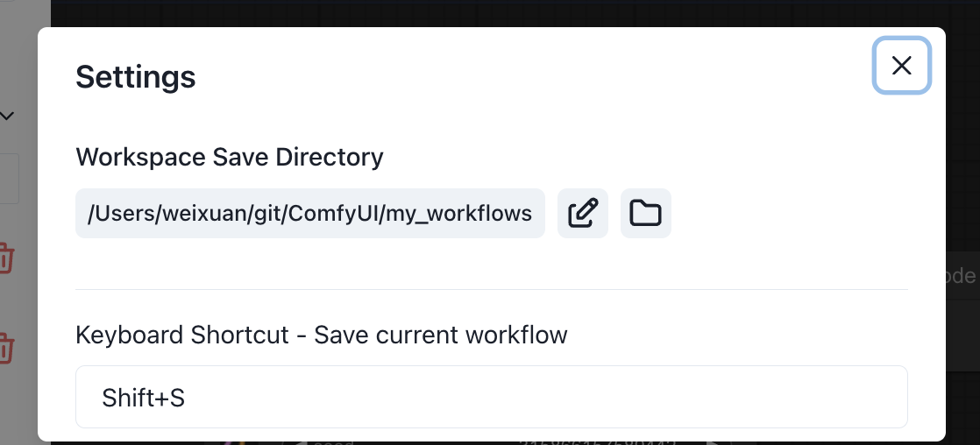This screenshot has width=980, height=445.
Task: Click the partly hidden "seed" text below dialog
Action: pyautogui.click(x=335, y=442)
